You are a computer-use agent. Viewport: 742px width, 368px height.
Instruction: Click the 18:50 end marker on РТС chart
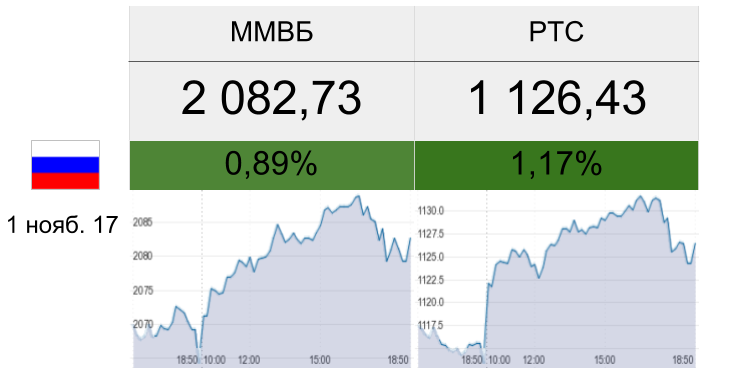[x=683, y=360]
